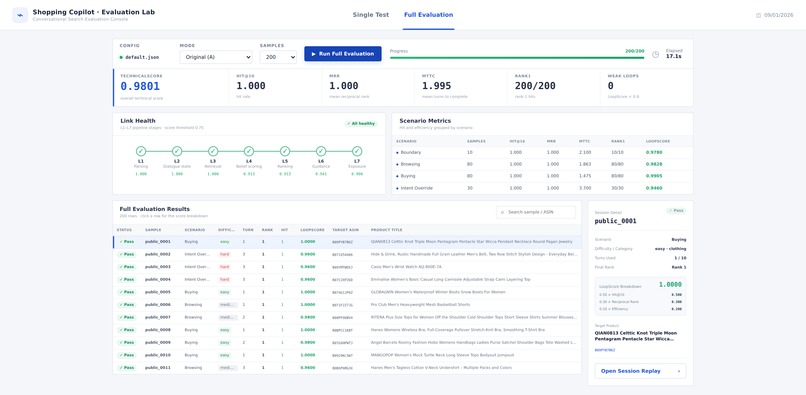Viewport: 806px width, 395px height.
Task: Open the Mode dropdown showing Original (A)
Action: [216, 57]
